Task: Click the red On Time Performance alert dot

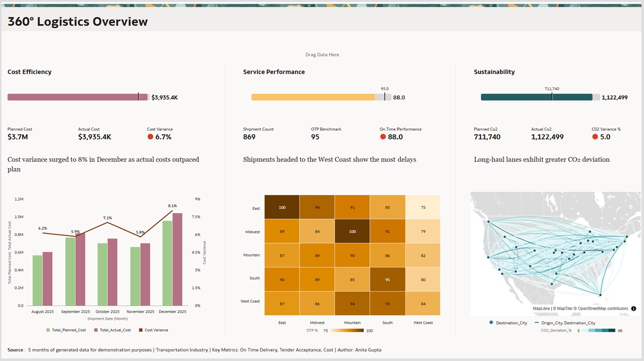Action: pos(383,136)
